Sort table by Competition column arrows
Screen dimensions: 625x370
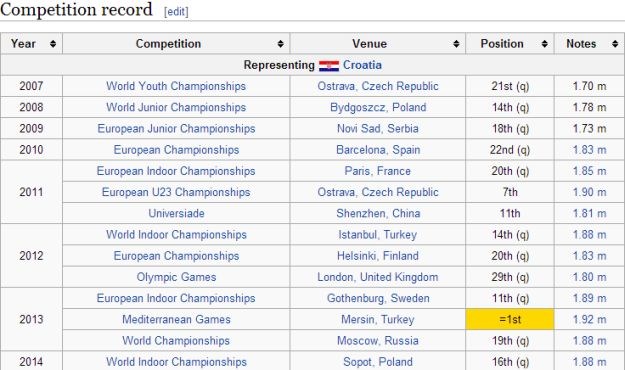(280, 44)
